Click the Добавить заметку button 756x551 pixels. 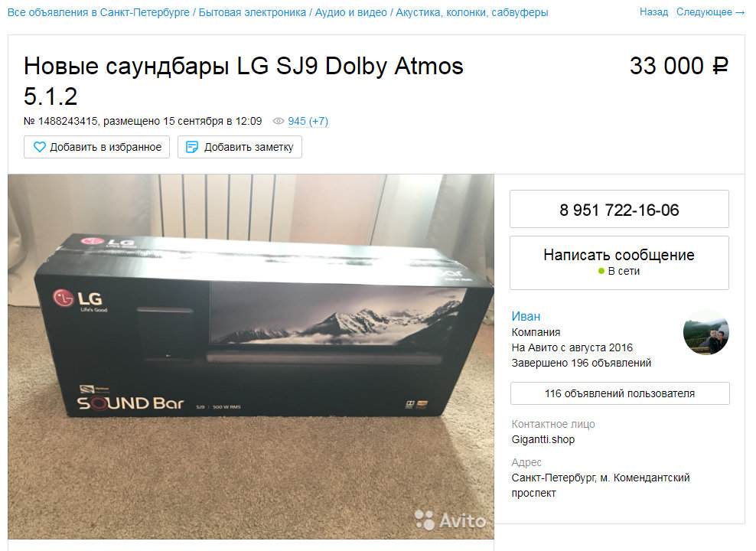click(240, 147)
